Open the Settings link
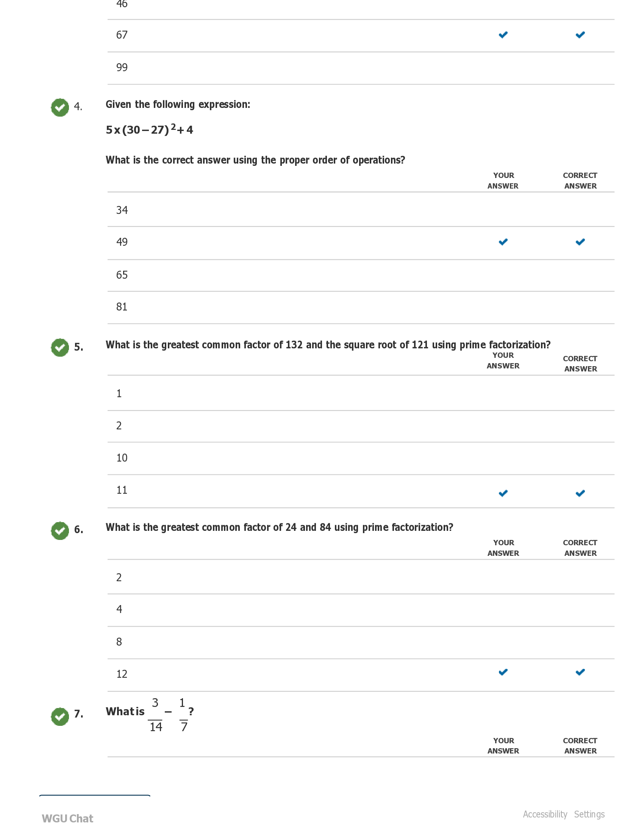Screen dimensions: 644x833 (x=589, y=814)
